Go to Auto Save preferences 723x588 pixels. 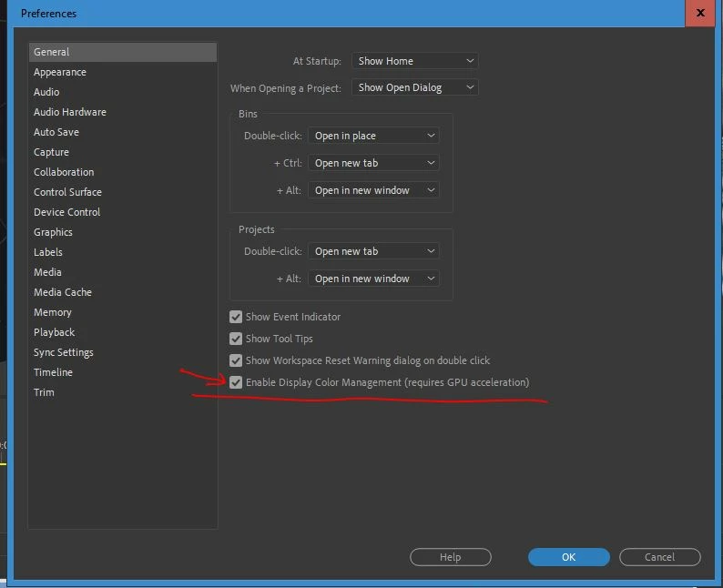[x=123, y=132]
